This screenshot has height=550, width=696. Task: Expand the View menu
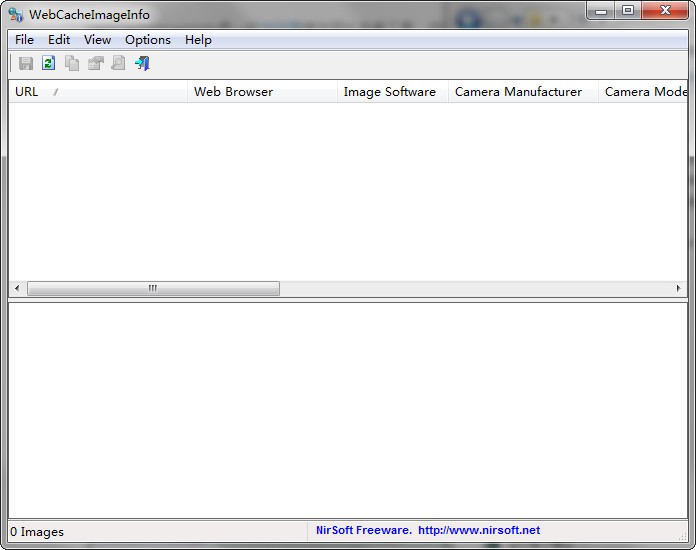pos(97,40)
